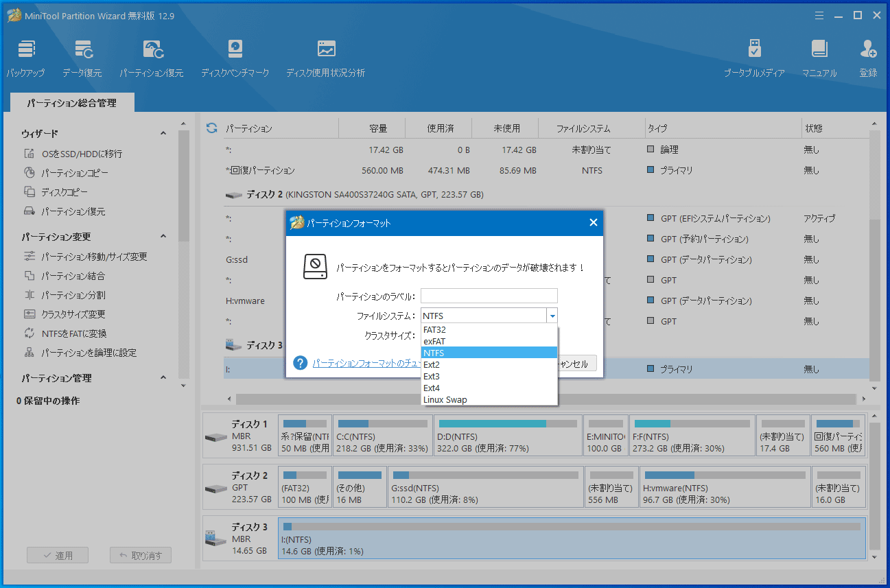
Task: Sort by the 使用済 column header
Action: click(440, 128)
